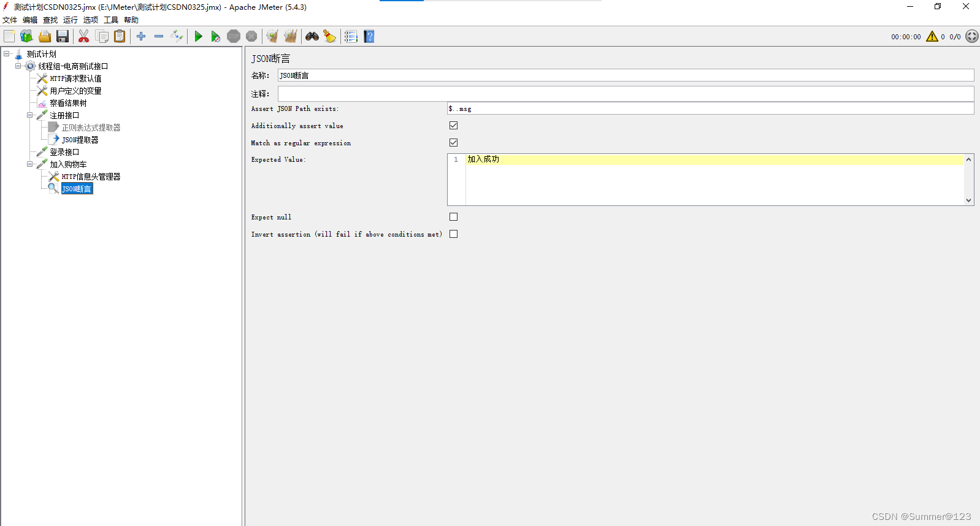This screenshot has width=980, height=526.
Task: Save the test plan with floppy icon
Action: [63, 37]
